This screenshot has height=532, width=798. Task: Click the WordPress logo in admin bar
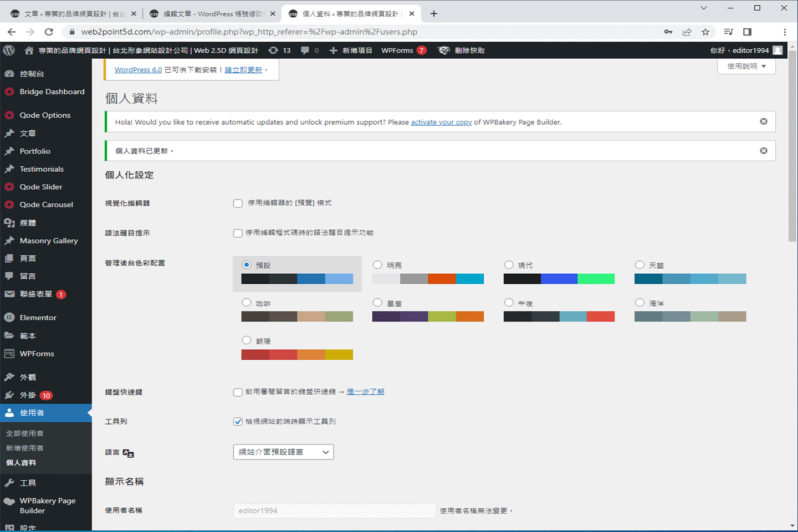tap(9, 50)
